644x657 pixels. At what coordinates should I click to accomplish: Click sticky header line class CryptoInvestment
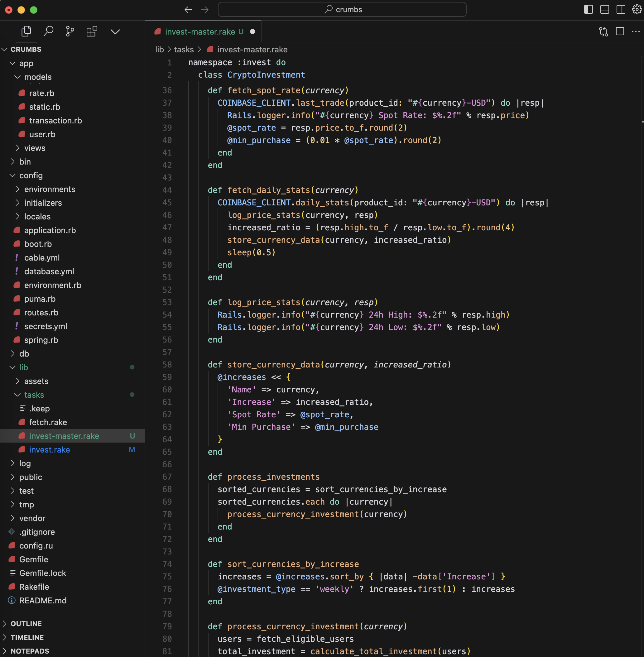(x=251, y=75)
